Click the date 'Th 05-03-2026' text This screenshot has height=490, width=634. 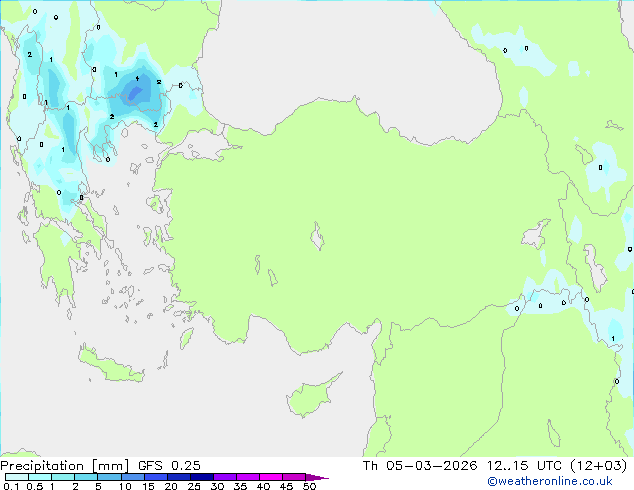[x=420, y=466]
